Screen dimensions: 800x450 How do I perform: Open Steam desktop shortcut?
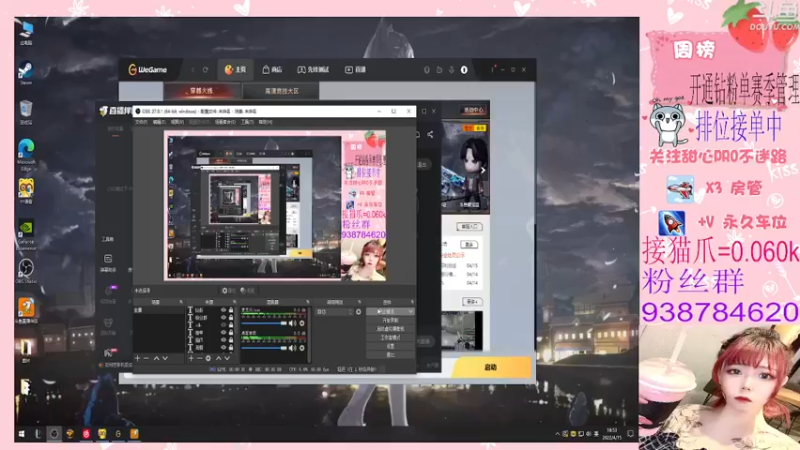(26, 72)
